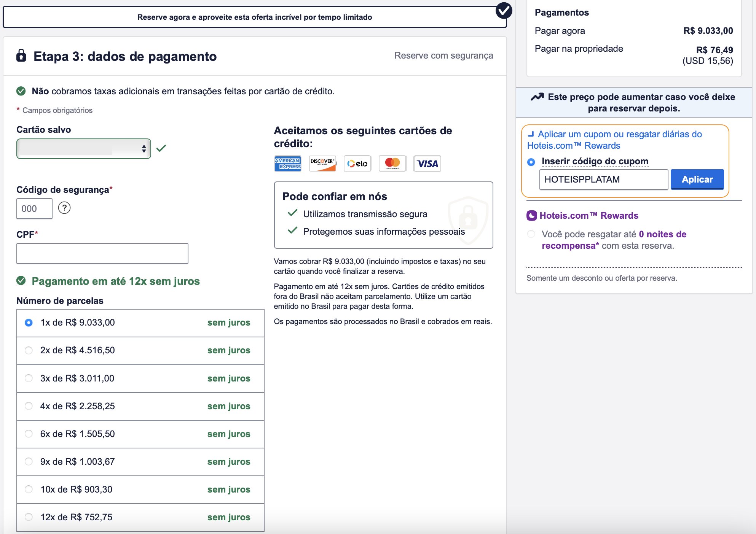Click the green check beside Pagamento em até 12x

21,281
